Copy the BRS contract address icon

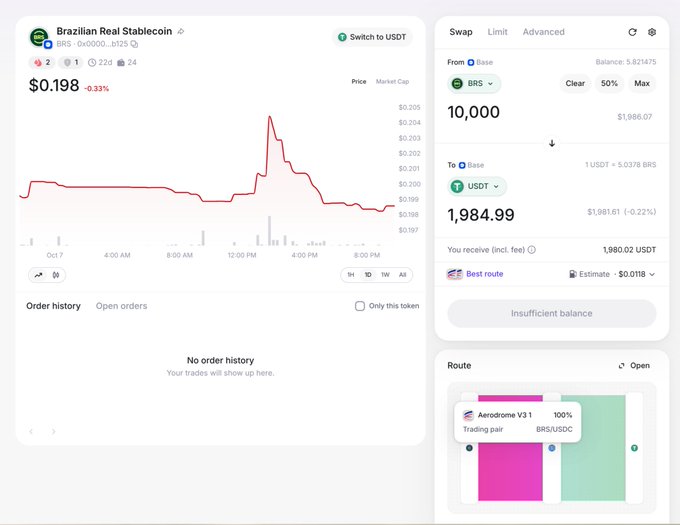(134, 44)
